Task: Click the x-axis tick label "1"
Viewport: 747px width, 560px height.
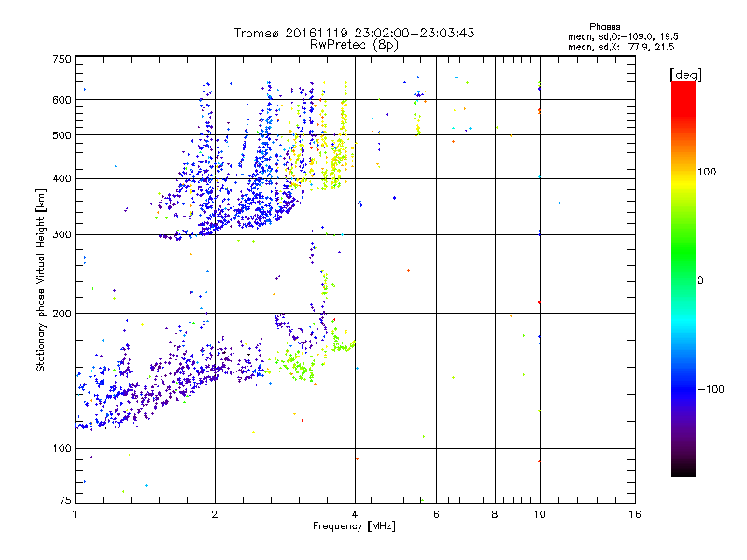Action: 75,514
